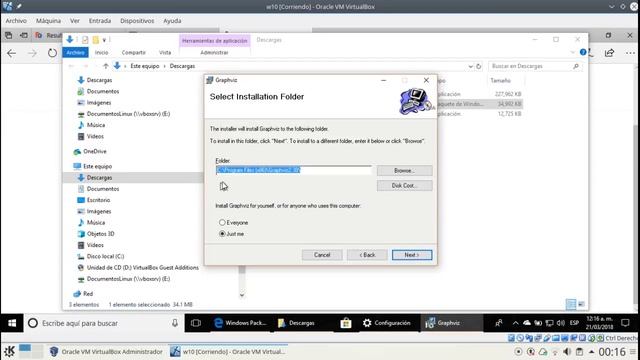Open Task View on taskbar
The image size is (640, 360).
tap(196, 323)
